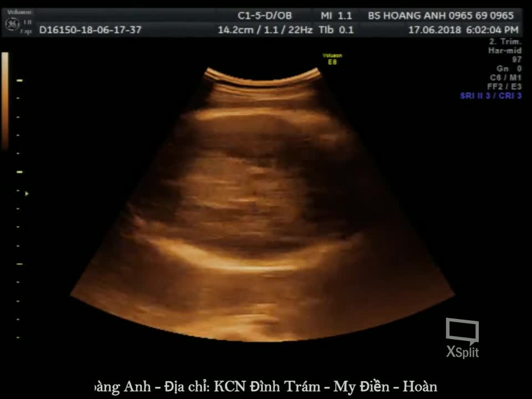Click the name BS HOANG ANH 0965 69 0965
Screen dimensions: 532x399
tap(441, 16)
